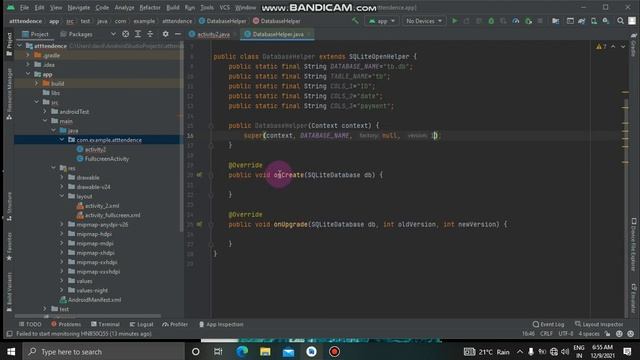Expand the values folder
640x360 pixels.
(62, 281)
